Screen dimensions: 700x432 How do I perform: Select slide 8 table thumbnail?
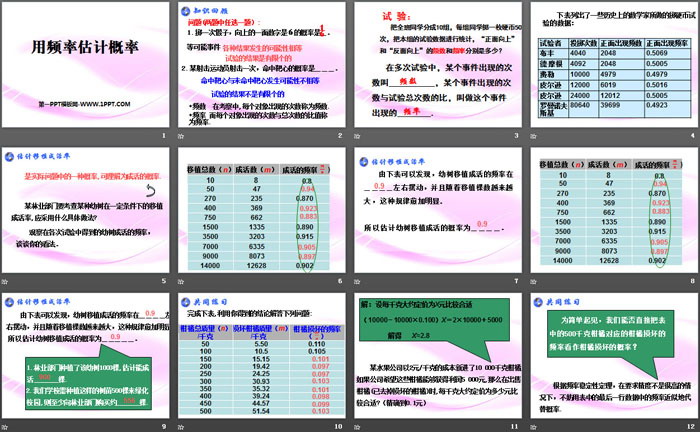[610, 211]
